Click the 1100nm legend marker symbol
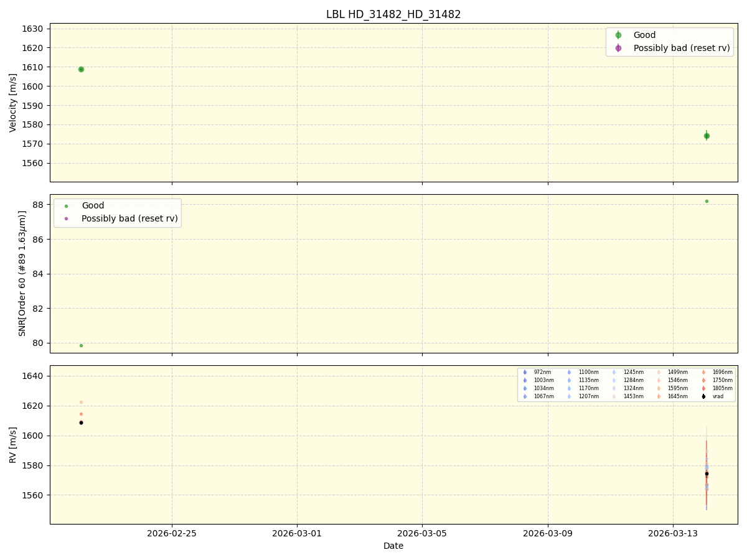 [x=570, y=372]
